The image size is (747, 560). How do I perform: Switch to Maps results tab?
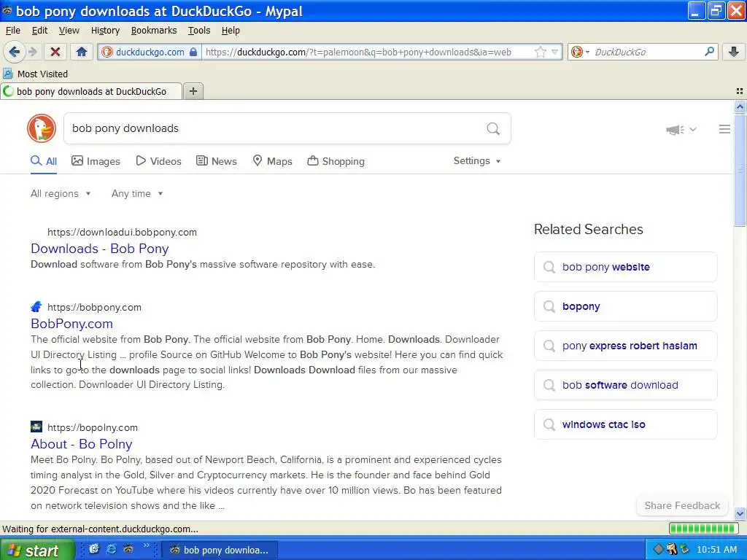tap(272, 161)
